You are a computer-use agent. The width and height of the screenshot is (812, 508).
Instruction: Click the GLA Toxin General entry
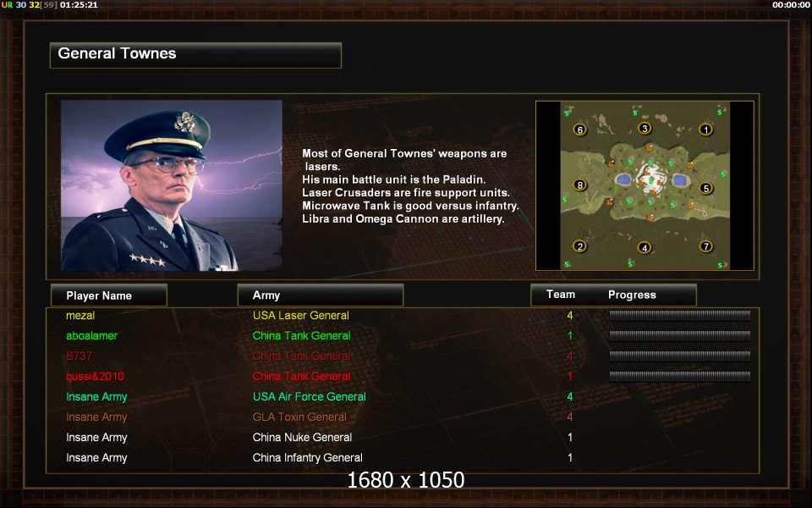[x=299, y=417]
